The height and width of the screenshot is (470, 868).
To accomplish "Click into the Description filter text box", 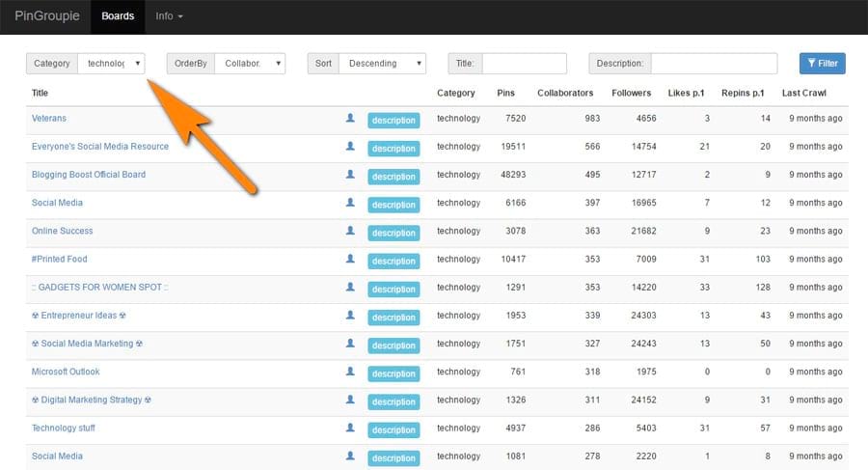I will pyautogui.click(x=714, y=64).
